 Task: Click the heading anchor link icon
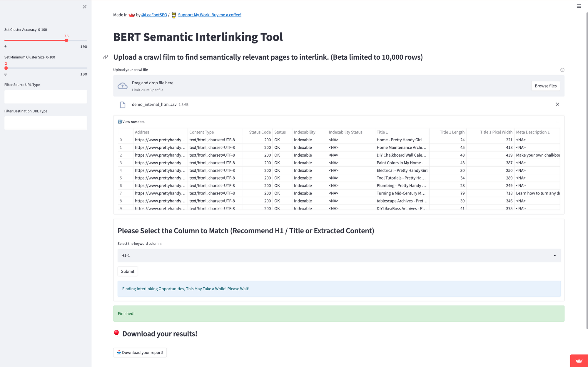pos(106,57)
